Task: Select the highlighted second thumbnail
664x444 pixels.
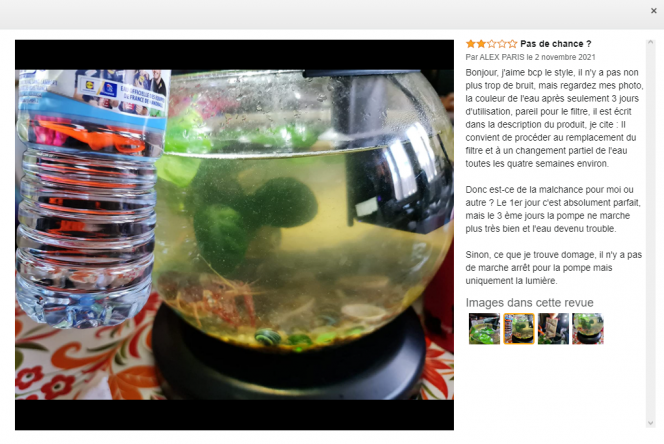Action: 519,329
